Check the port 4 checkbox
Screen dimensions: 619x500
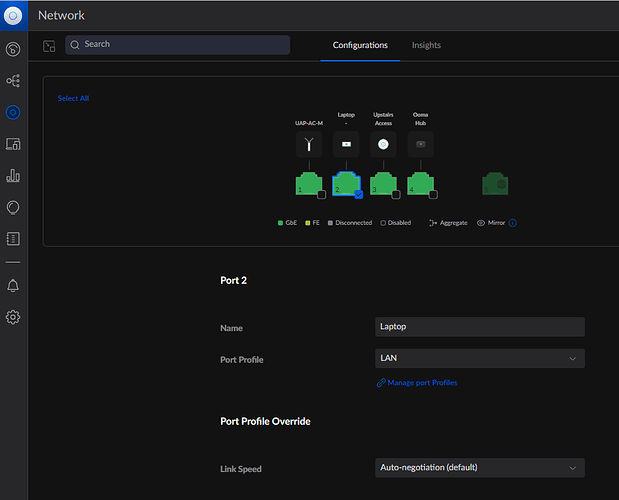coord(433,195)
